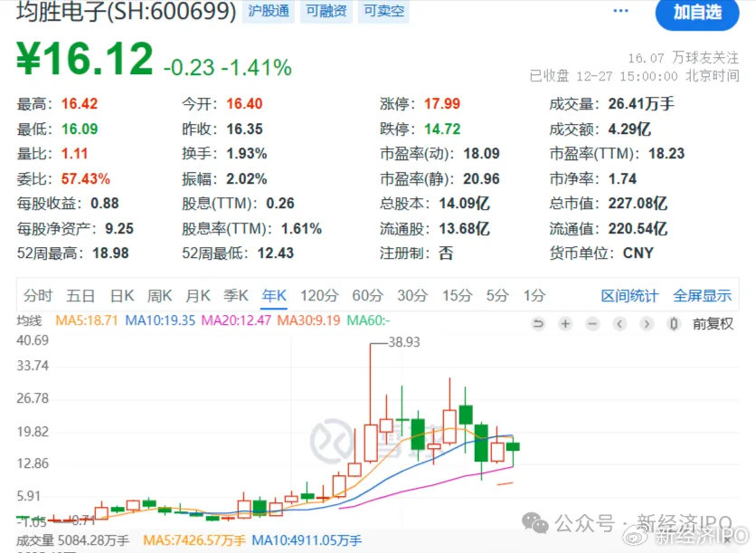Click the 成交量 value 26.41万手
This screenshot has width=756, height=553.
[641, 104]
